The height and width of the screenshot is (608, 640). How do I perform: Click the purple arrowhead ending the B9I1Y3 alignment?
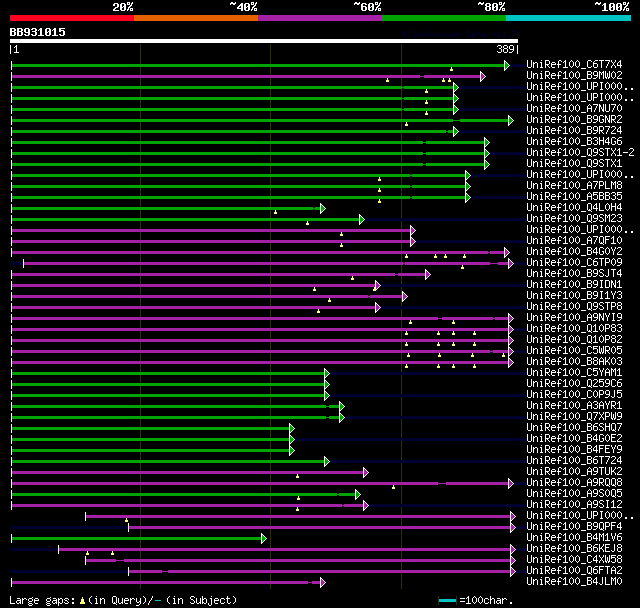click(404, 296)
